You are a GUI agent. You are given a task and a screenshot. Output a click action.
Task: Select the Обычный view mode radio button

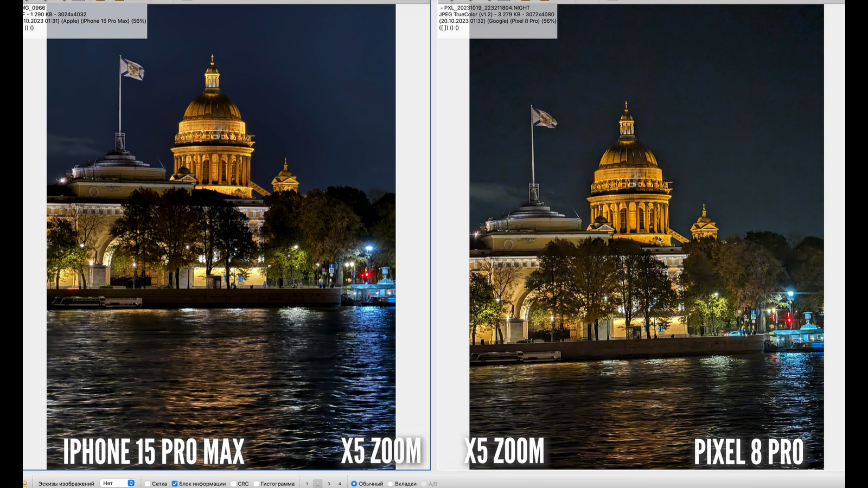coord(354,484)
